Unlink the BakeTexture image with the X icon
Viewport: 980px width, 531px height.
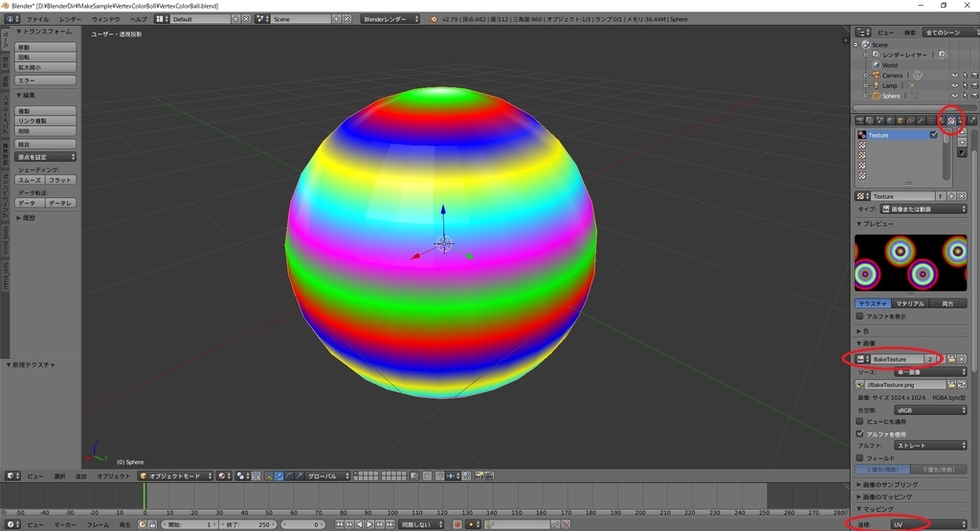point(961,359)
